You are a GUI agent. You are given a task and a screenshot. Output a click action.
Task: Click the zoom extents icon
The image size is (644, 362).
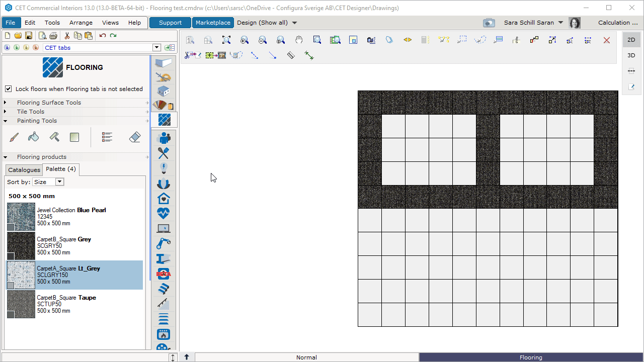(226, 40)
